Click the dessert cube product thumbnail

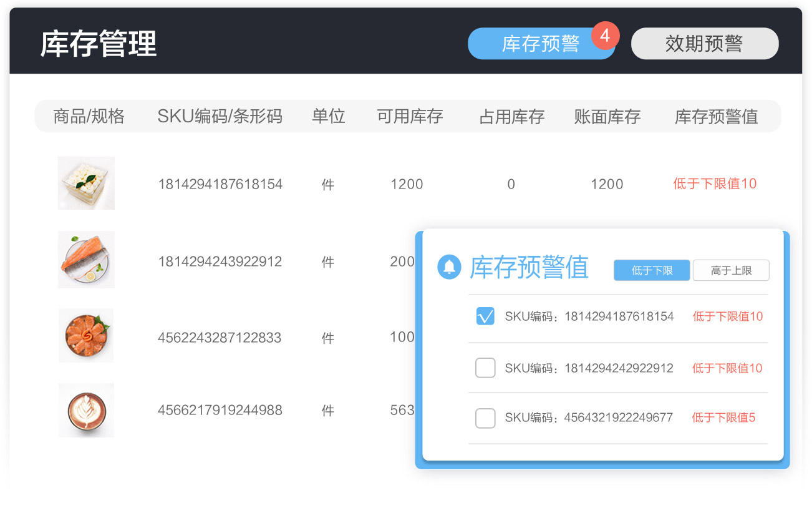tap(86, 183)
